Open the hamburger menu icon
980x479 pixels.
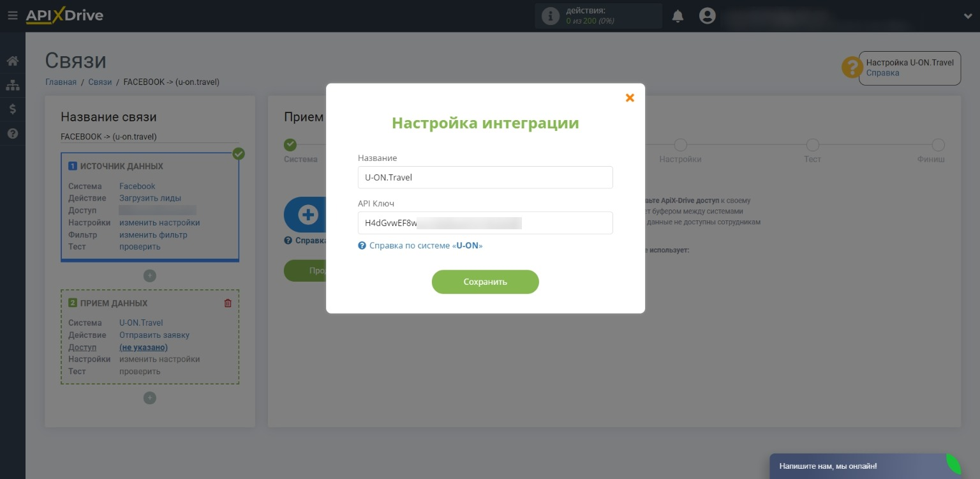pos(12,16)
